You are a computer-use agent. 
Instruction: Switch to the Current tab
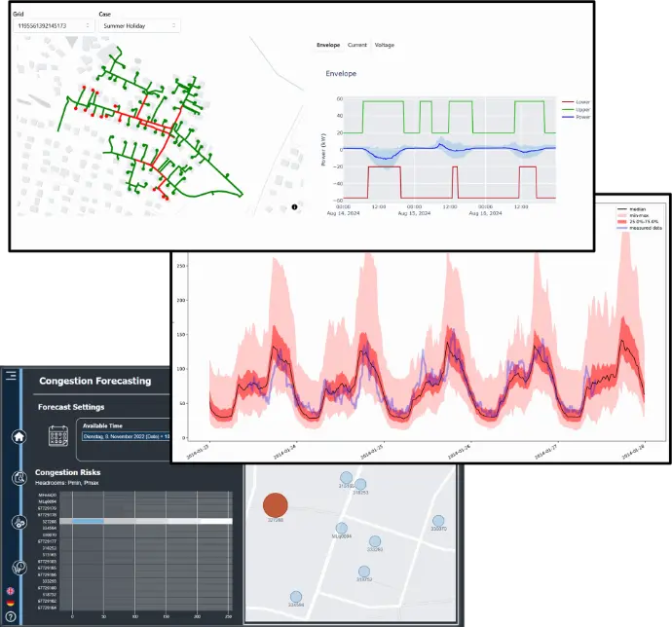356,45
